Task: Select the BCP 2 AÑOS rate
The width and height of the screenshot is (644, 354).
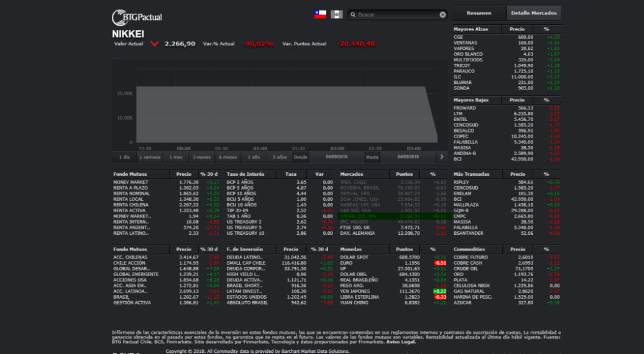Action: click(280, 182)
